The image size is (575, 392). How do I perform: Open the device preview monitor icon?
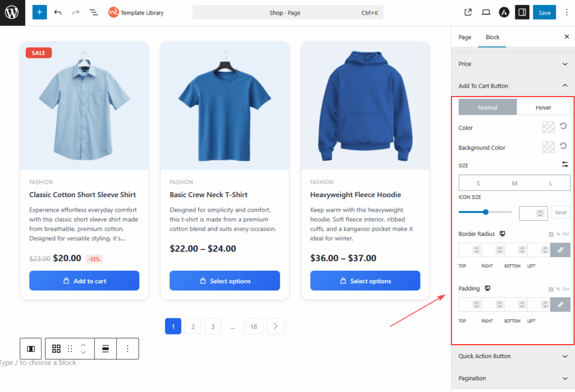tap(486, 12)
